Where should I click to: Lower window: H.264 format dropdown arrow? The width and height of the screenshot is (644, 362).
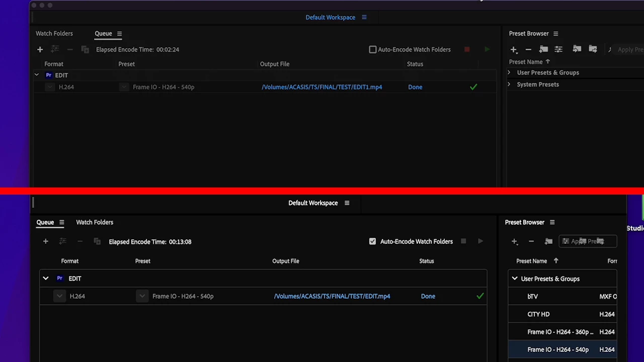[x=60, y=296]
